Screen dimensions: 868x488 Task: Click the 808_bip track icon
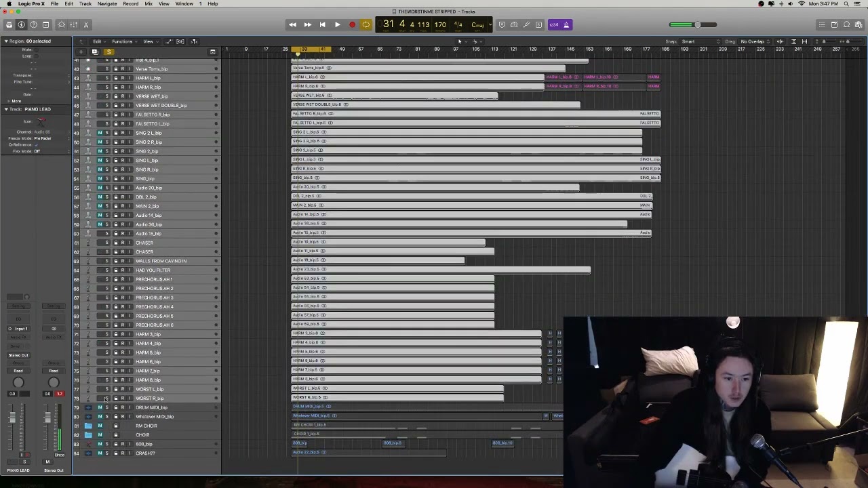point(88,444)
